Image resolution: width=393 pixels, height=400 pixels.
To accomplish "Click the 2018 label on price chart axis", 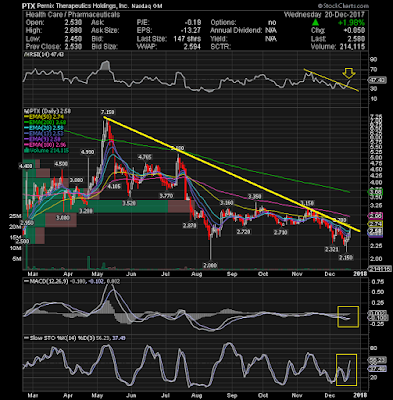I will click(360, 274).
